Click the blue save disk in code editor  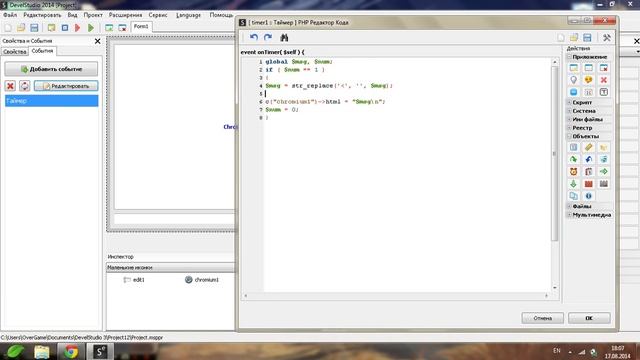coord(587,38)
